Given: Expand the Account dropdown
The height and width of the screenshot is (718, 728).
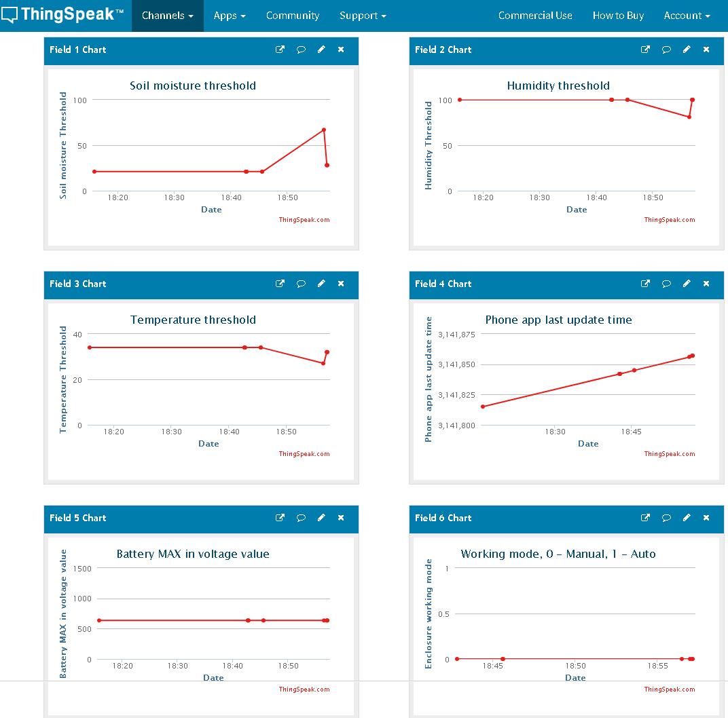Looking at the screenshot, I should (x=687, y=16).
